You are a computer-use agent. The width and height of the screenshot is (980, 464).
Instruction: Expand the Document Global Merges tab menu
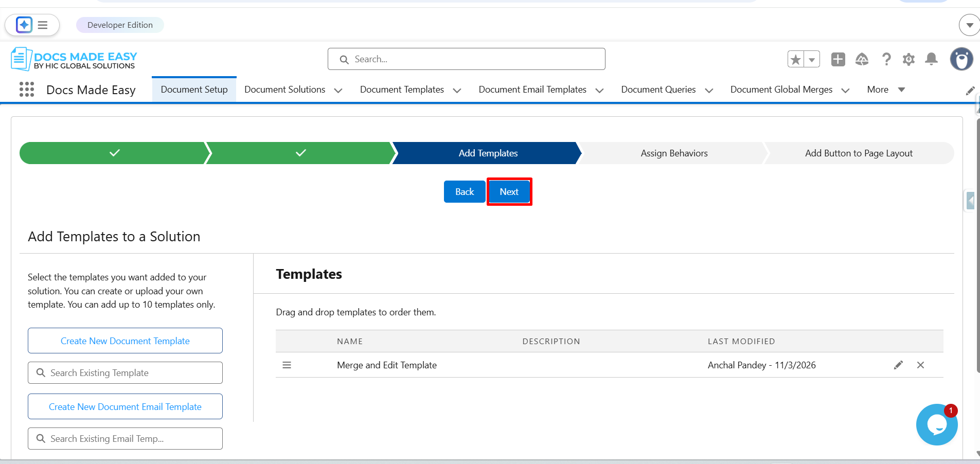(845, 90)
